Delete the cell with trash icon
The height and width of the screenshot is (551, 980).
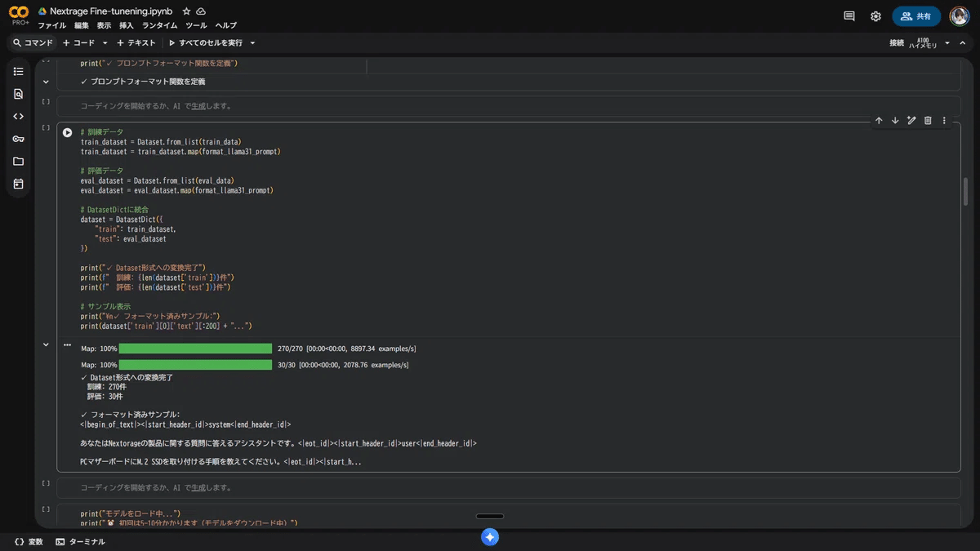click(x=928, y=121)
